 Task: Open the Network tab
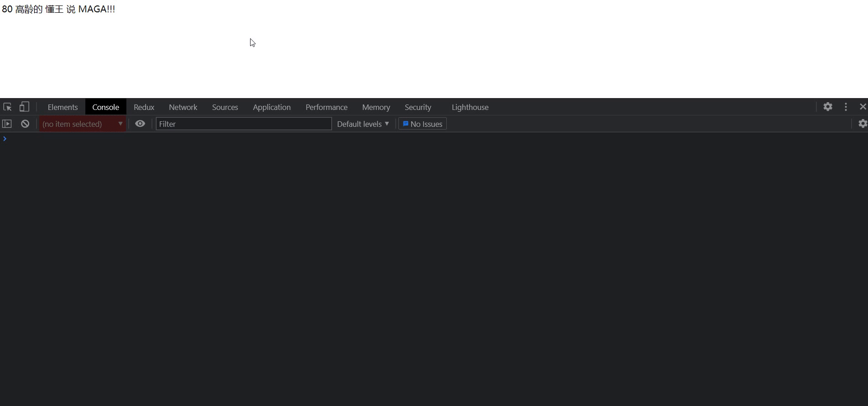[183, 107]
